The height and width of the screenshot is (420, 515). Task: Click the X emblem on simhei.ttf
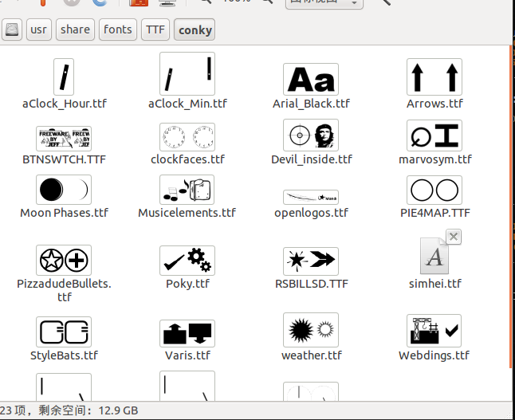(x=454, y=237)
